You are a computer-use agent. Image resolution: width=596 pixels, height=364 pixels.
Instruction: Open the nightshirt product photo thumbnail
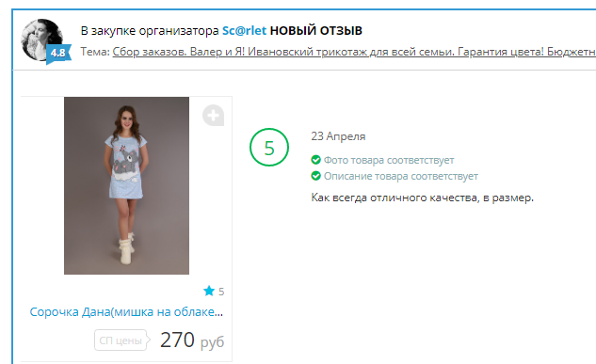126,185
